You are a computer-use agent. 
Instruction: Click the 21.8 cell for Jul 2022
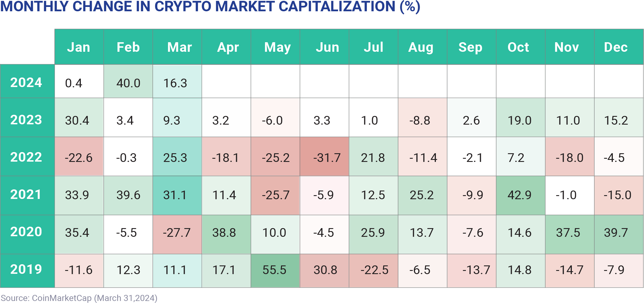pyautogui.click(x=373, y=158)
